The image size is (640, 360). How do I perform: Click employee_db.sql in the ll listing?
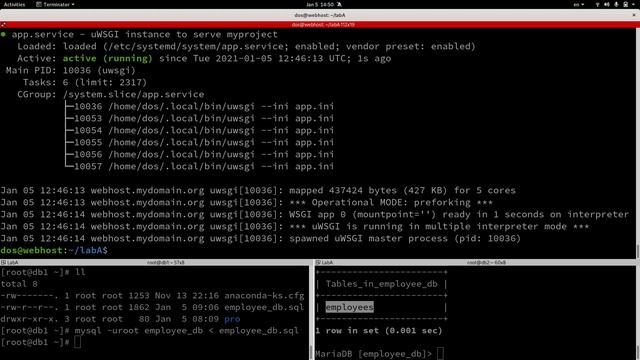click(x=264, y=307)
